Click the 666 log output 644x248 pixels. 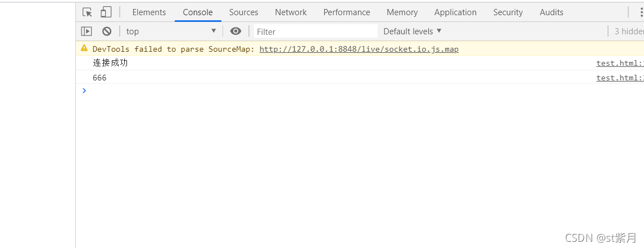(x=99, y=78)
